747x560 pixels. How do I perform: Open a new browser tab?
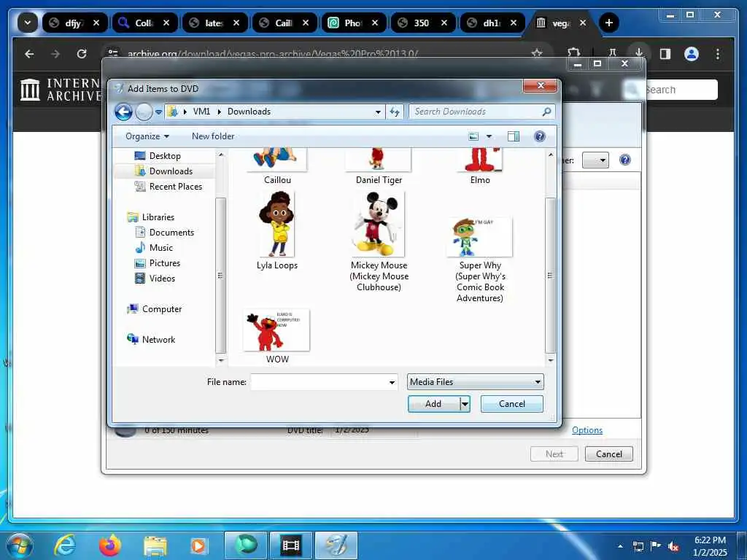click(x=608, y=23)
